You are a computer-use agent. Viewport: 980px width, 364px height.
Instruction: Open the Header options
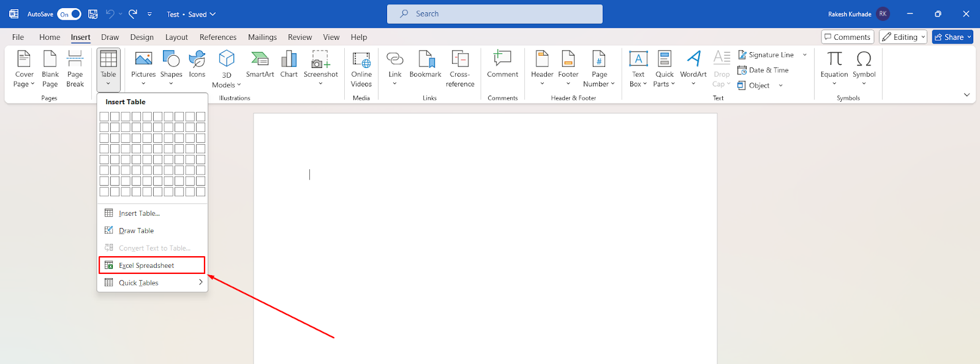[x=542, y=69]
